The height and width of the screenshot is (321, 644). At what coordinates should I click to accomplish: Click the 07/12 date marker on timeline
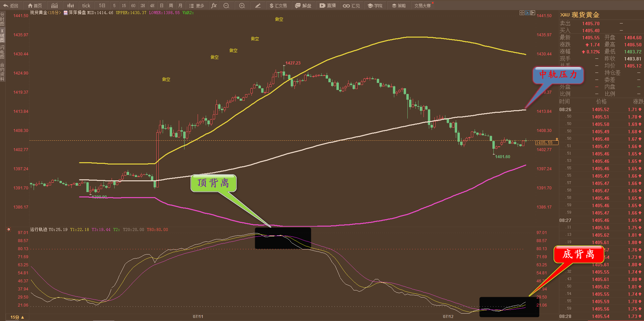(448, 317)
